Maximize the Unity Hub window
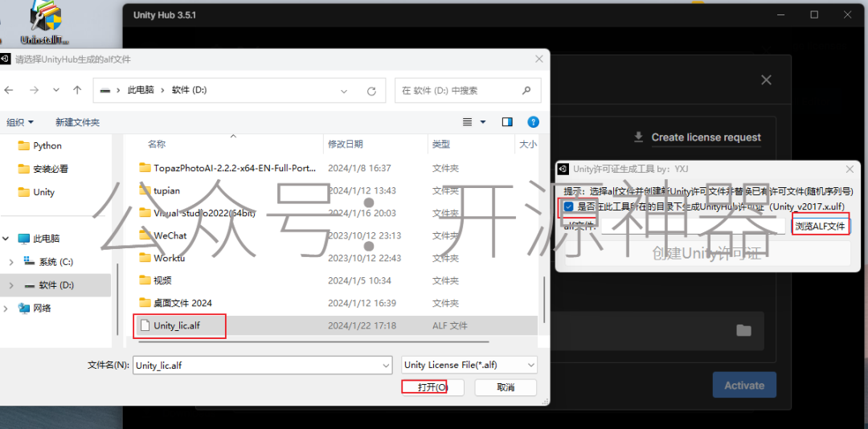Image resolution: width=868 pixels, height=429 pixels. click(814, 15)
